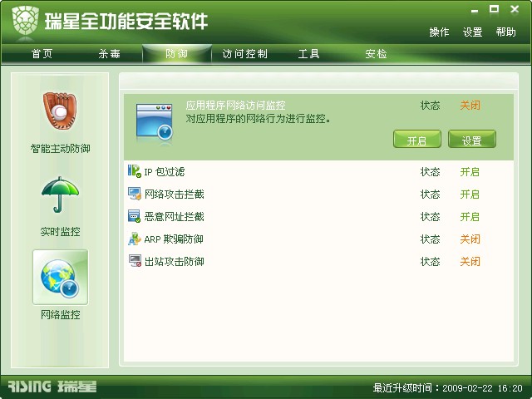532x399 pixels.
Task: Click 开启 status of 网络攻击拦截
Action: coord(470,195)
